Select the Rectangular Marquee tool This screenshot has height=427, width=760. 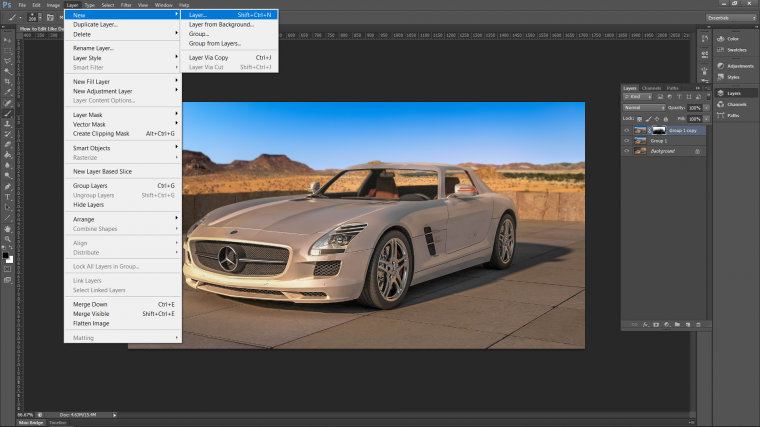(7, 51)
